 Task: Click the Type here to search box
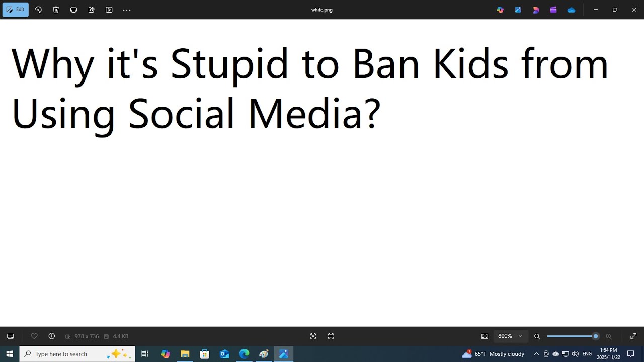coord(77,354)
